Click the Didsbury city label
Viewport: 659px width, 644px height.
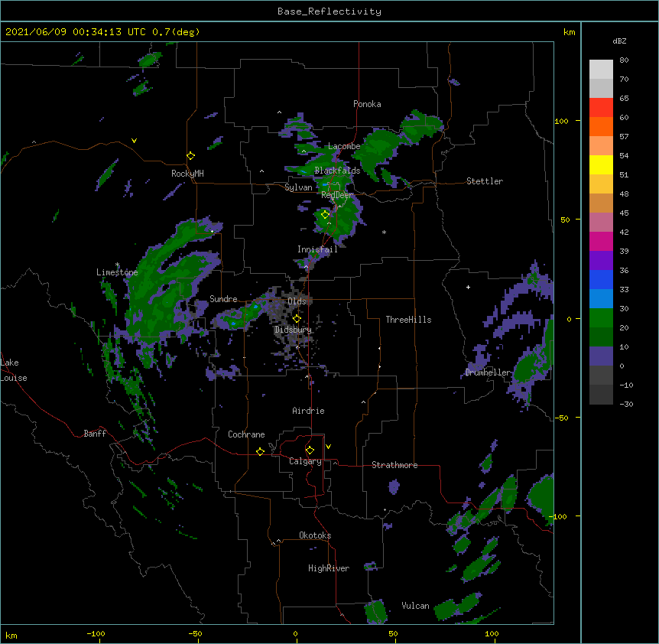pos(293,330)
